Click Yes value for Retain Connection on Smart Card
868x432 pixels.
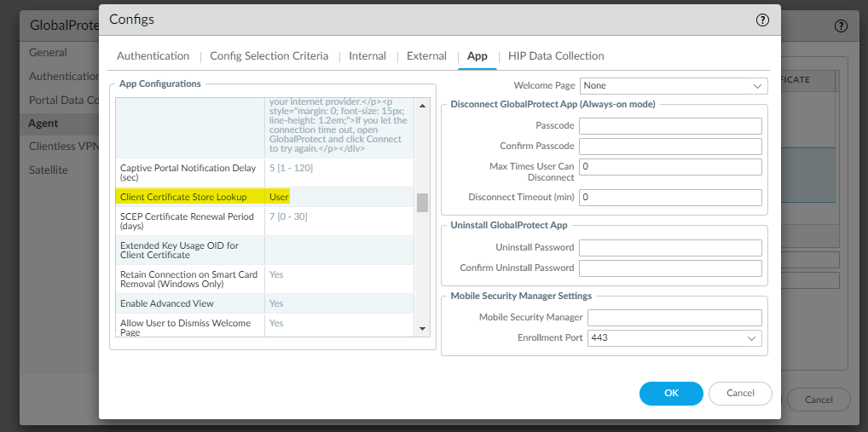click(x=276, y=274)
